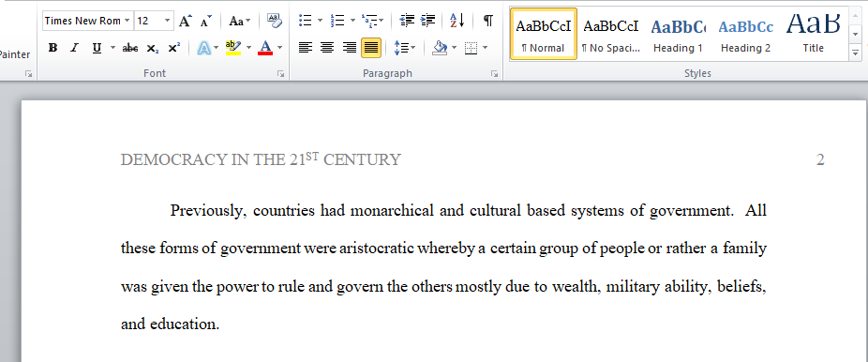Toggle show paragraph marks
The height and width of the screenshot is (362, 868).
pos(487,21)
